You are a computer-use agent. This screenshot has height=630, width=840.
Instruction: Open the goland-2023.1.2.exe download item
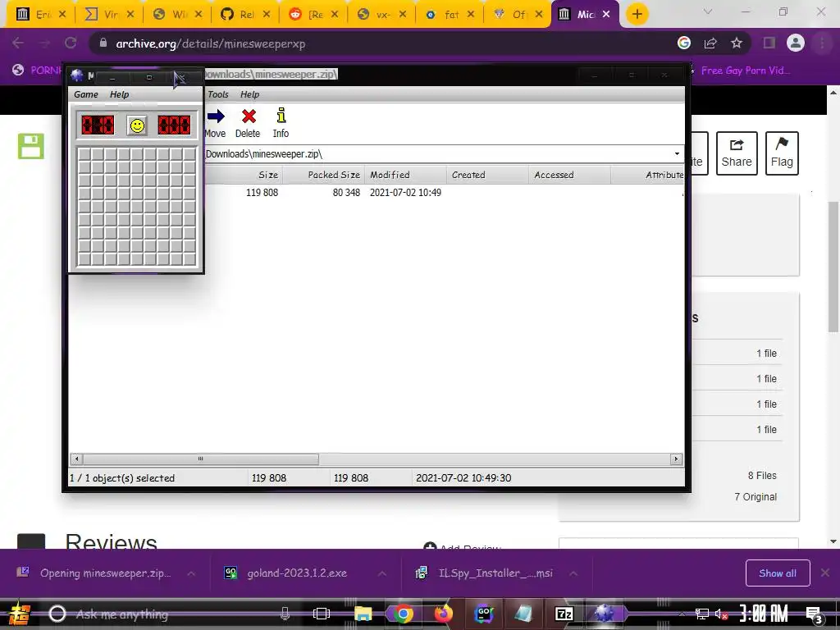[297, 573]
